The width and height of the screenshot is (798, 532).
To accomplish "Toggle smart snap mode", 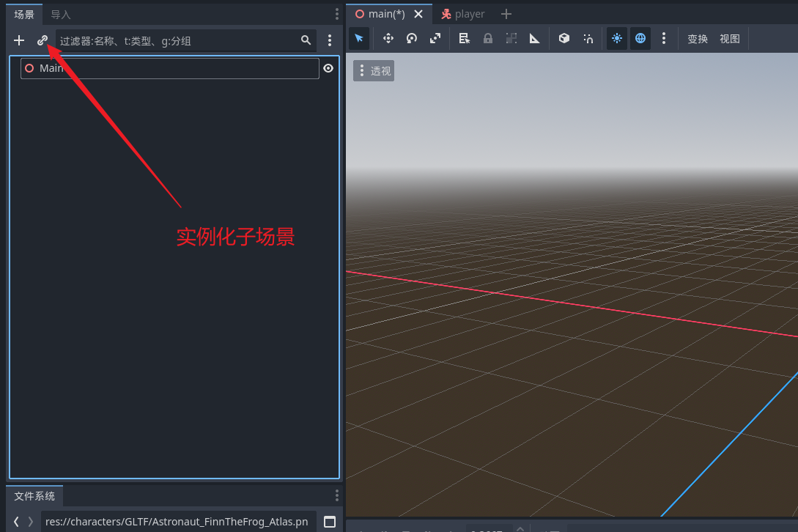I will pos(588,39).
